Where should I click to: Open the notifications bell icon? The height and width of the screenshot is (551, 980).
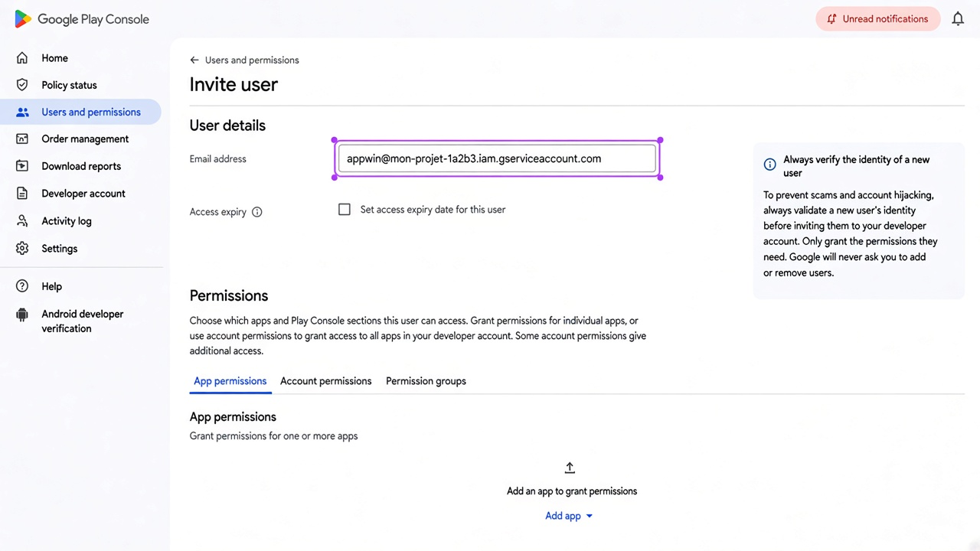click(x=958, y=19)
